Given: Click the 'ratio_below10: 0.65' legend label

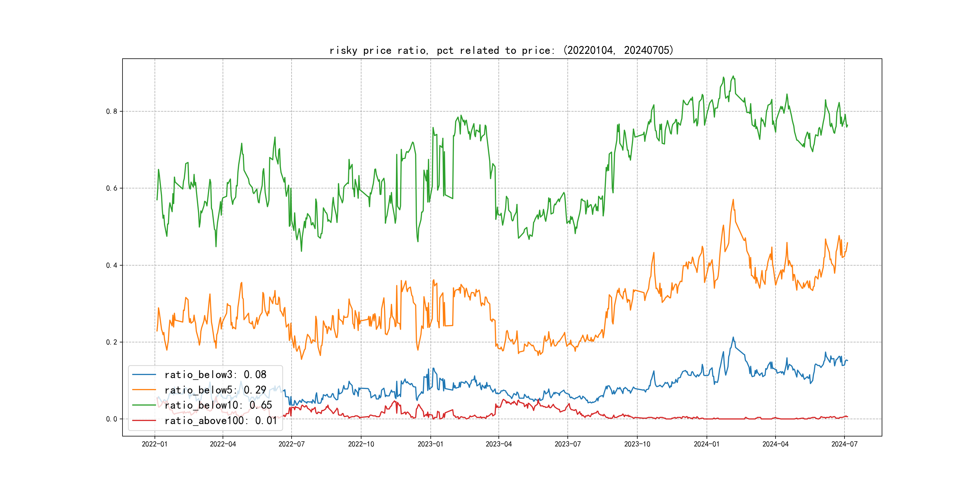Looking at the screenshot, I should [x=218, y=405].
